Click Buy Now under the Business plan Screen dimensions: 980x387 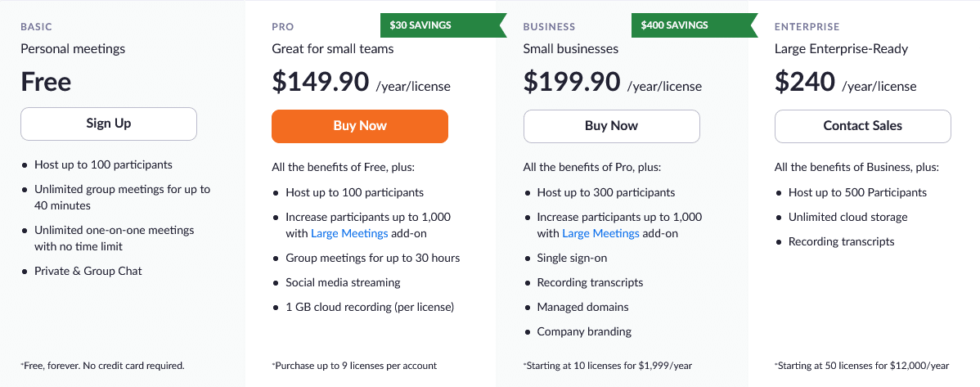[x=611, y=126]
